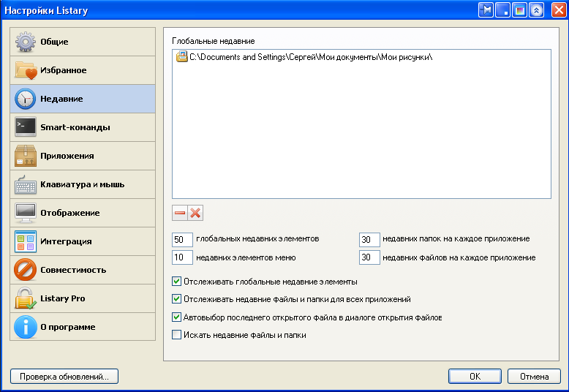Image resolution: width=569 pixels, height=392 pixels.
Task: Click the keyboard icon
Action: click(26, 185)
